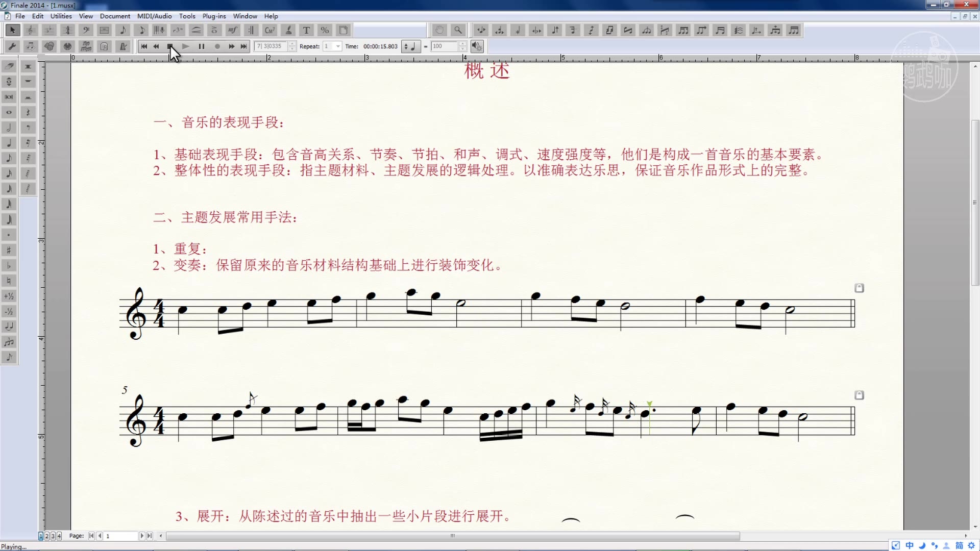The image size is (980, 551).
Task: Click the Play button to start playback
Action: 186,46
